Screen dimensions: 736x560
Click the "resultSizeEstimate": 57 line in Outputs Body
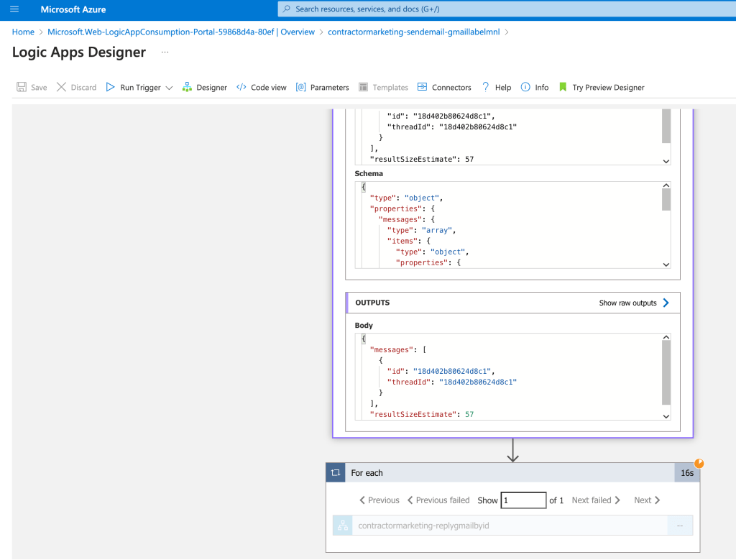point(421,414)
